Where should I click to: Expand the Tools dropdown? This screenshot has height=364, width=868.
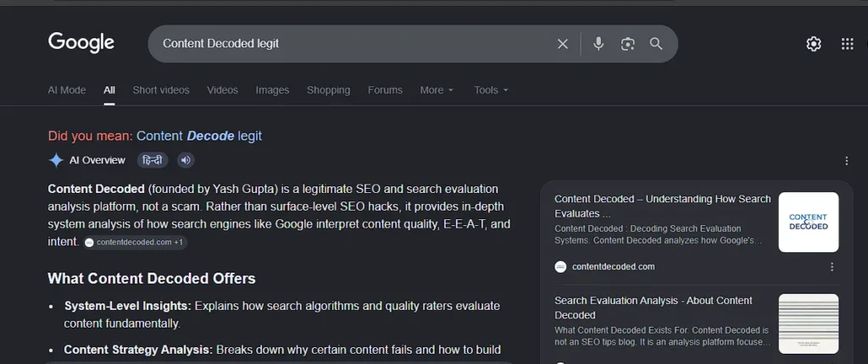tap(491, 91)
